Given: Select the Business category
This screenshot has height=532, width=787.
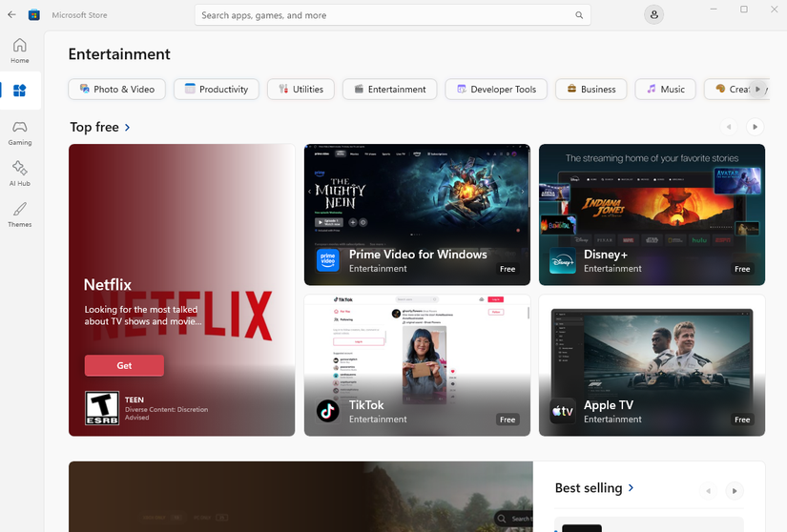Looking at the screenshot, I should [590, 90].
